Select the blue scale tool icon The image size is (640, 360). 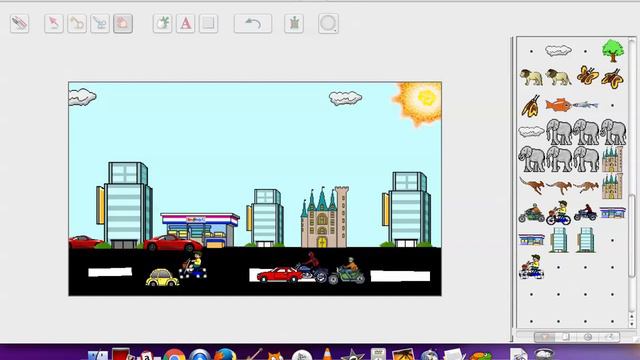coord(100,23)
